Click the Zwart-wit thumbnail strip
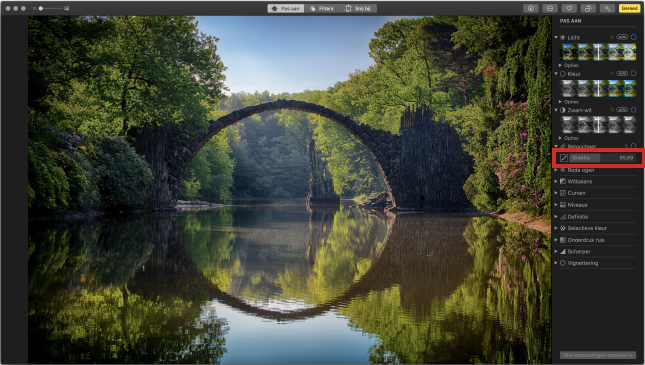Viewport: 645px width, 365px height. tap(598, 124)
